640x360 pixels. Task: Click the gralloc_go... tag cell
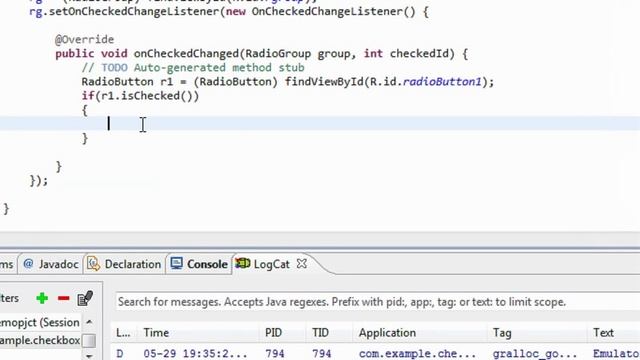pyautogui.click(x=535, y=353)
